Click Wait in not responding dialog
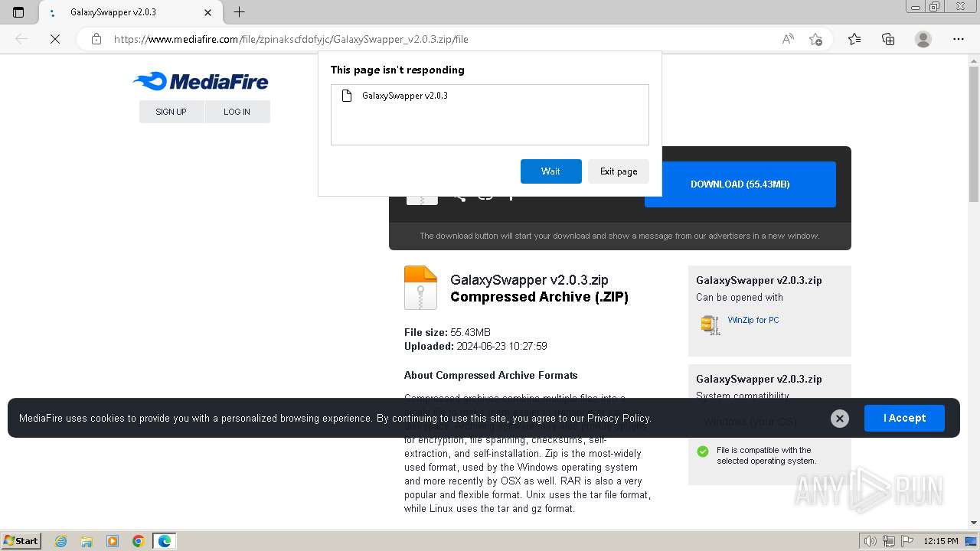The image size is (980, 551). tap(550, 171)
